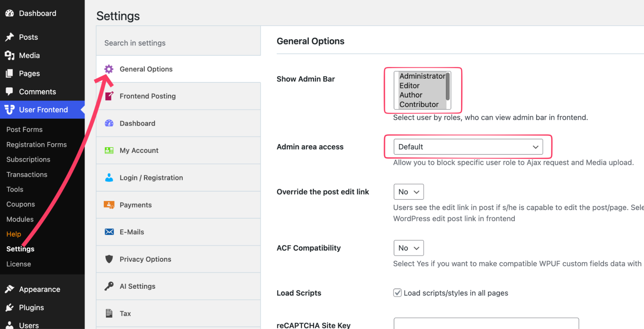Open the Settings submenu item
The image size is (644, 329).
pyautogui.click(x=20, y=249)
